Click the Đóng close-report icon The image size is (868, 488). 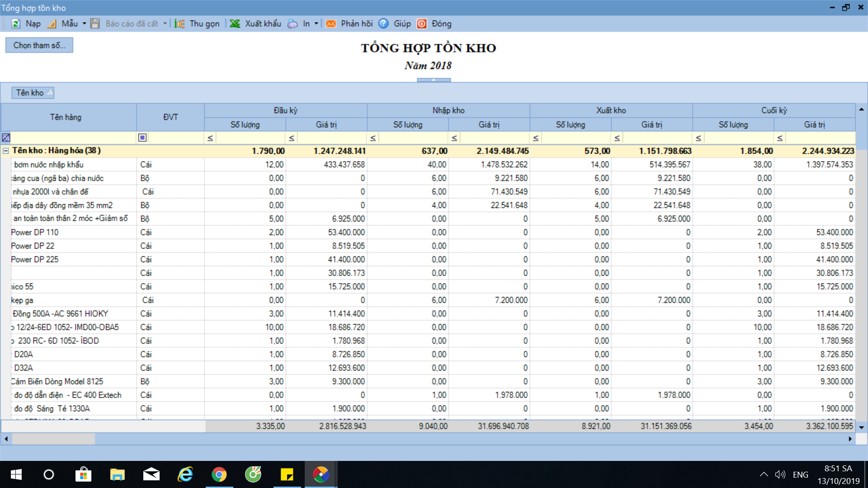pyautogui.click(x=422, y=24)
